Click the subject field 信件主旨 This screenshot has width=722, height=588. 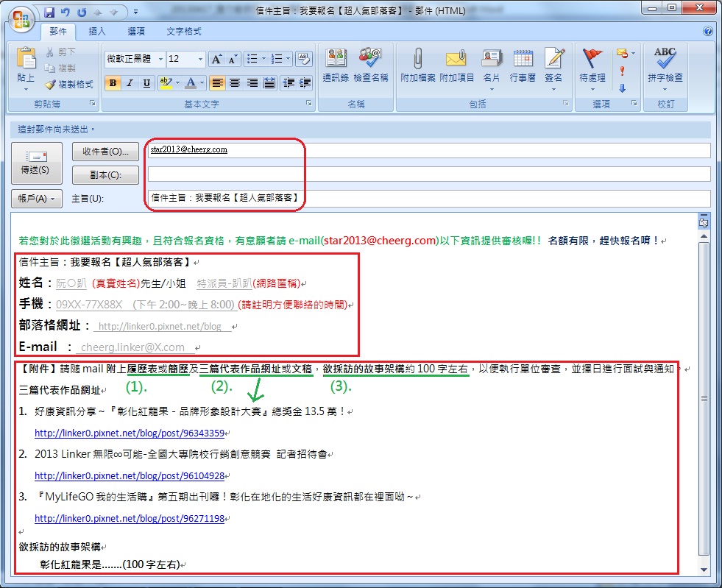428,198
